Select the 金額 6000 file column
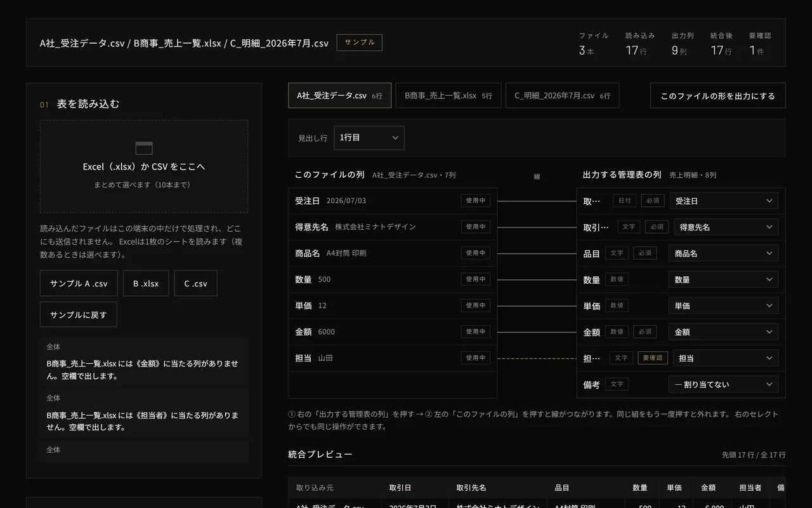Viewport: 812px width, 508px height. pos(393,331)
